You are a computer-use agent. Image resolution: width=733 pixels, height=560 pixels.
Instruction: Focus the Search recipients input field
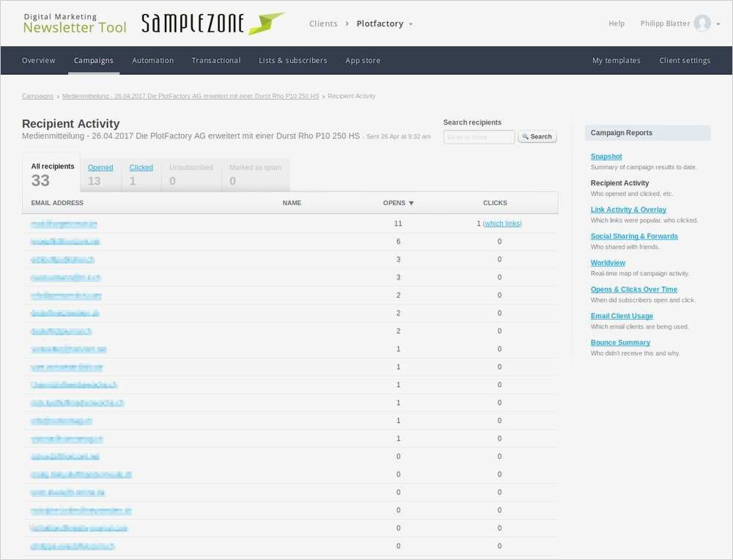[479, 137]
